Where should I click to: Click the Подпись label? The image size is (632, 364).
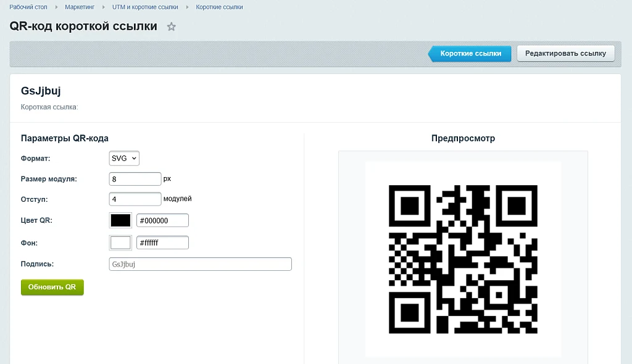pos(37,264)
